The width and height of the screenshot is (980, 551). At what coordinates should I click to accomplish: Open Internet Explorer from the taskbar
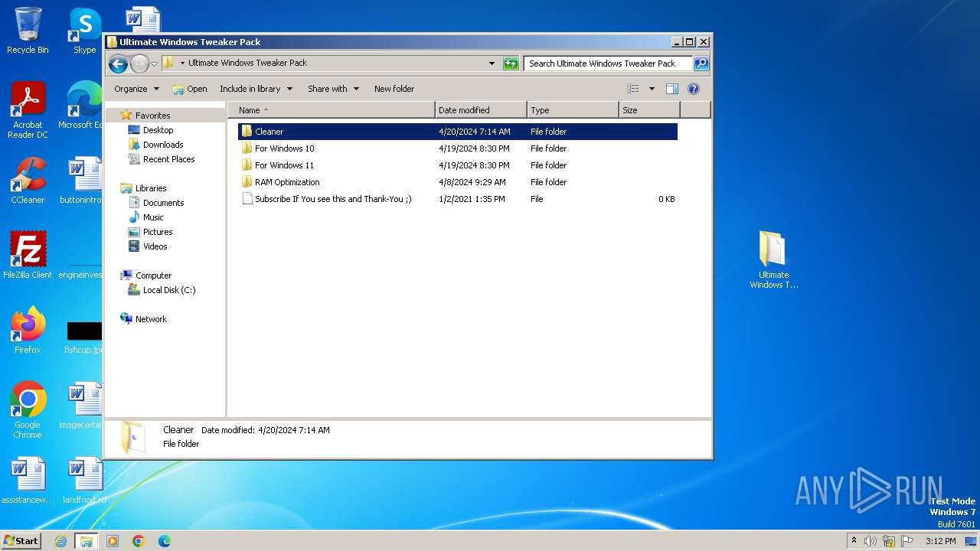pyautogui.click(x=60, y=541)
